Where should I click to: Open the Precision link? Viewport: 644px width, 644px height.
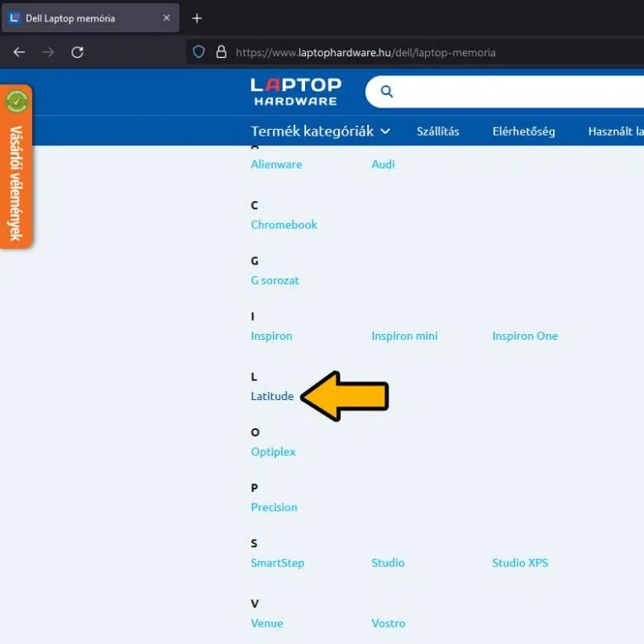(274, 508)
